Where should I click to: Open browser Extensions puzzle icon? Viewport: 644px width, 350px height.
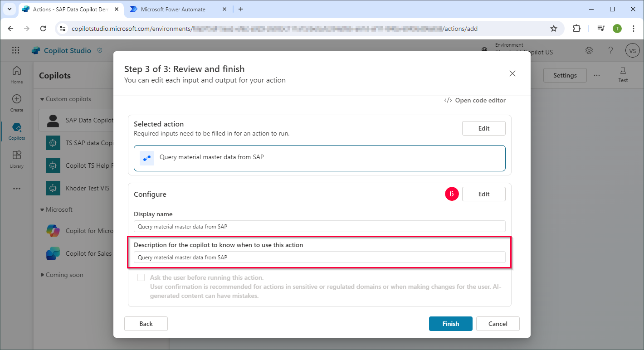(576, 29)
